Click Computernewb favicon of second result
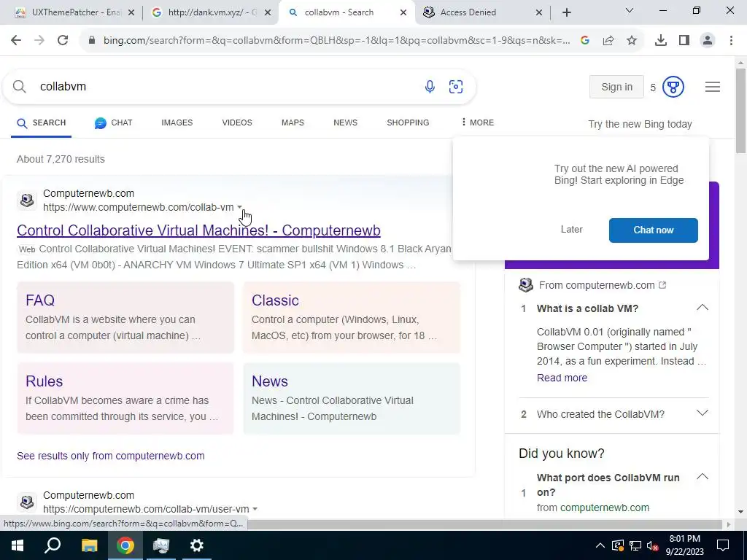This screenshot has width=747, height=560. point(27,502)
